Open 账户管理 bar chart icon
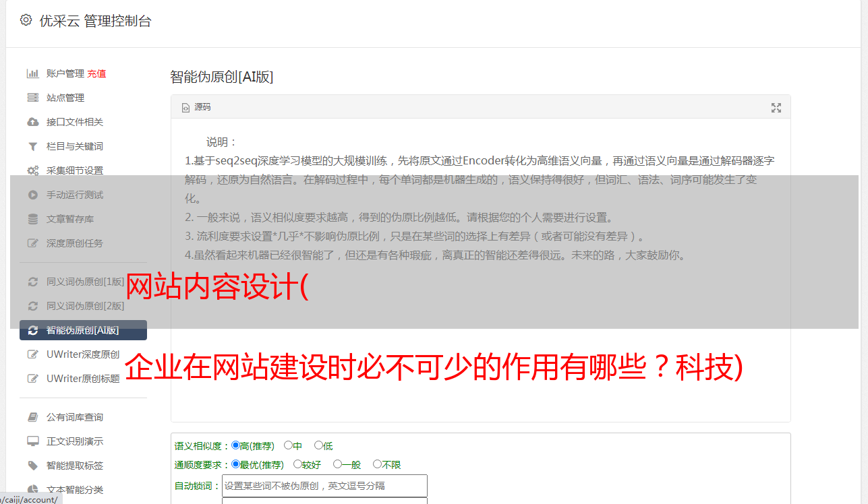 (x=32, y=73)
